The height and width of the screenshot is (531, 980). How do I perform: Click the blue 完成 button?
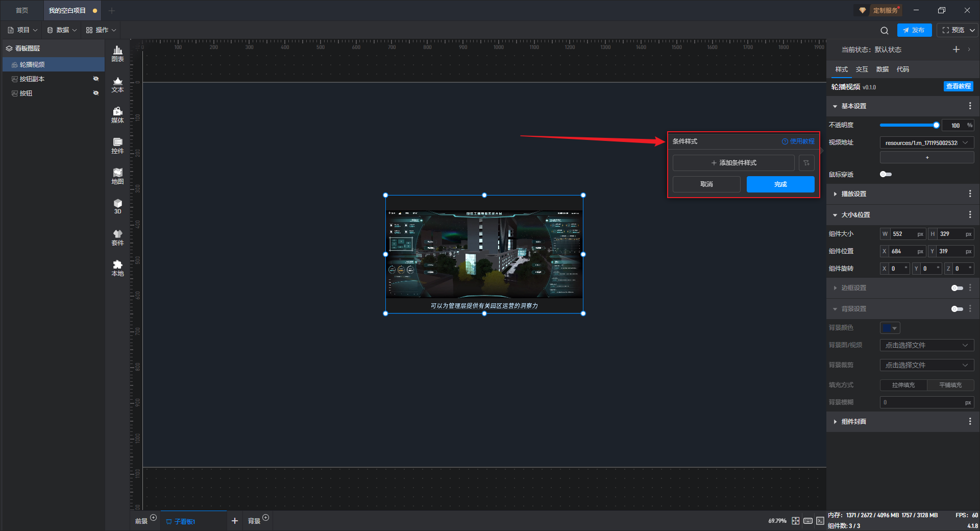click(780, 184)
